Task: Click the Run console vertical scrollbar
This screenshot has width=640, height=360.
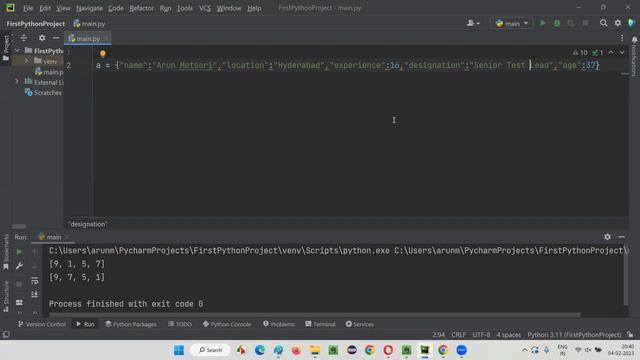Action: [x=626, y=274]
